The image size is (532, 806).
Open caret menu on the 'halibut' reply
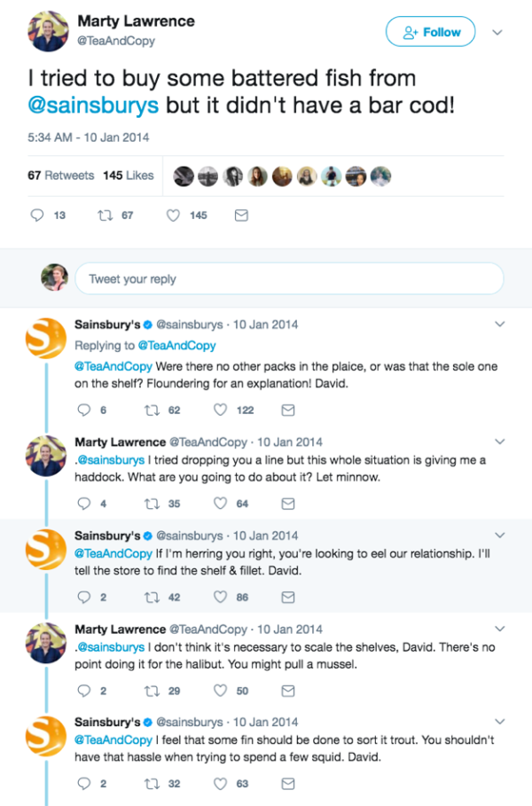tap(499, 628)
